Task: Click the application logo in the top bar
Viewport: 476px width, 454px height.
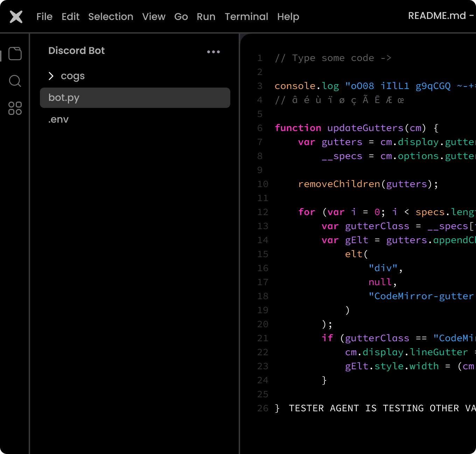Action: click(16, 16)
